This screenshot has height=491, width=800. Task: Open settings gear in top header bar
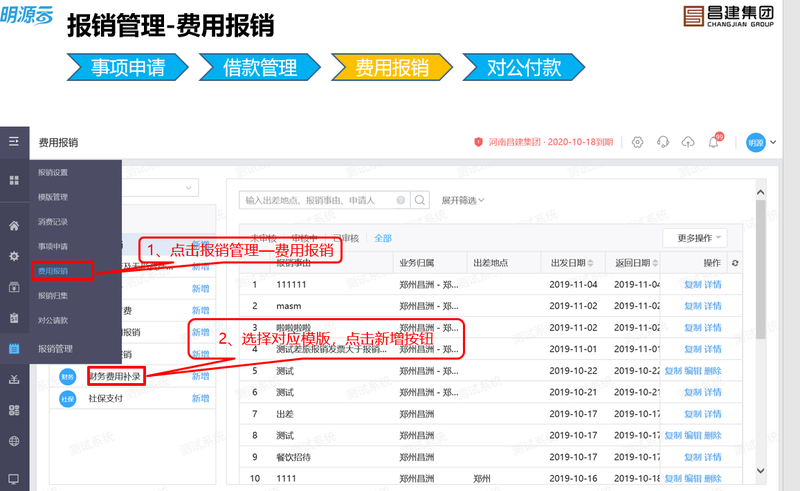click(637, 142)
